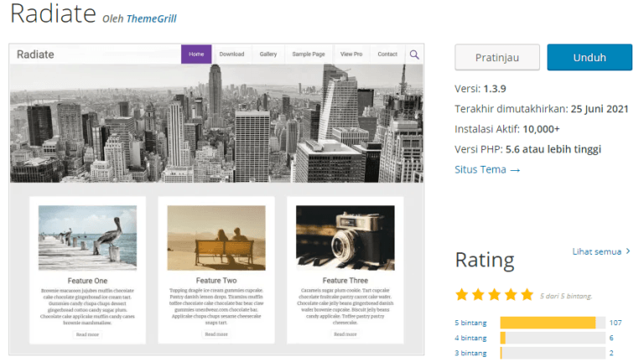Select the Gallery menu item in the preview
Screen dimensions: 644x362
(x=268, y=54)
